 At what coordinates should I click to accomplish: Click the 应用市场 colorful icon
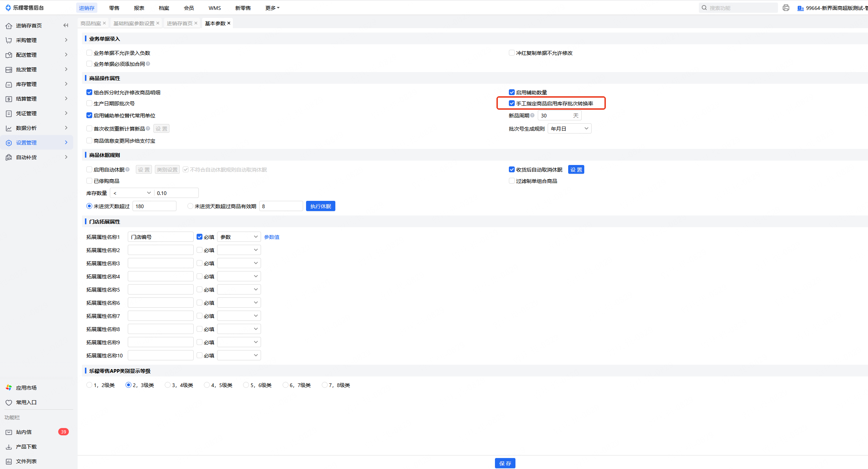point(9,387)
